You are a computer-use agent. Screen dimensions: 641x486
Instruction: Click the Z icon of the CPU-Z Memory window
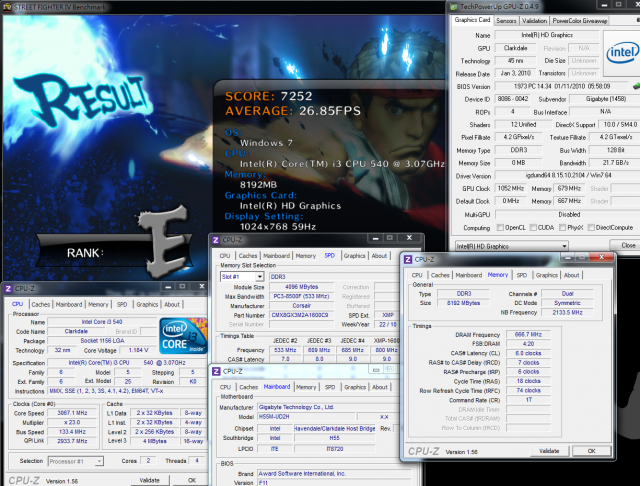click(408, 259)
